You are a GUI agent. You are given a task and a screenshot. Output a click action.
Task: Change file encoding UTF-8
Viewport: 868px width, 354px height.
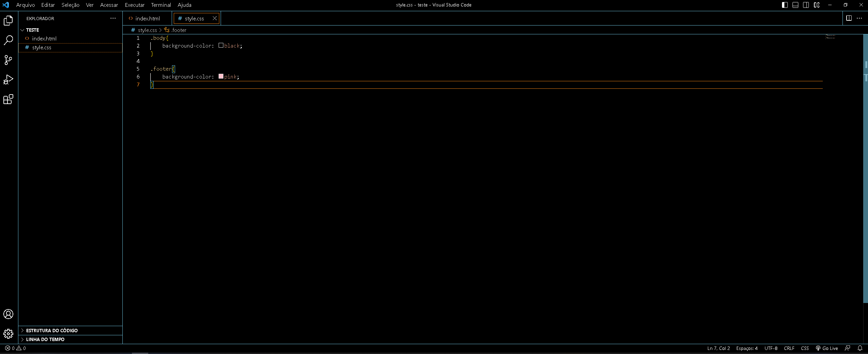[771, 348]
